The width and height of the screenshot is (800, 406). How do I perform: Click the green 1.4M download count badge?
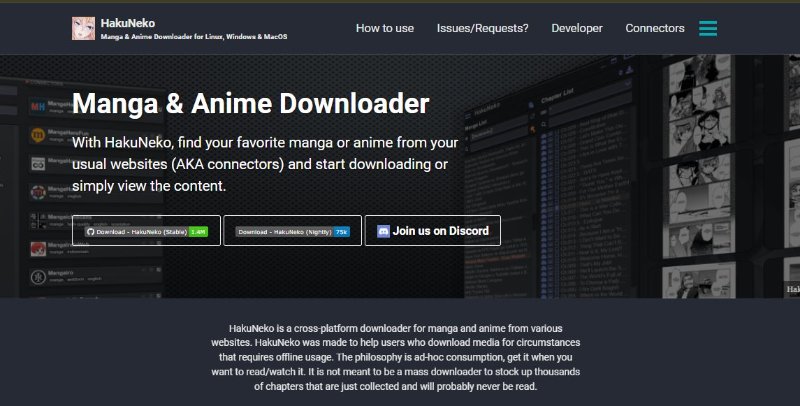click(x=198, y=232)
